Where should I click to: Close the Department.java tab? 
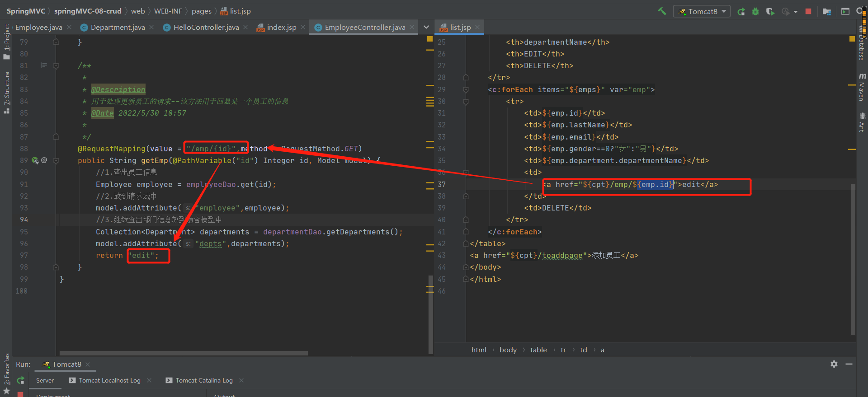151,27
